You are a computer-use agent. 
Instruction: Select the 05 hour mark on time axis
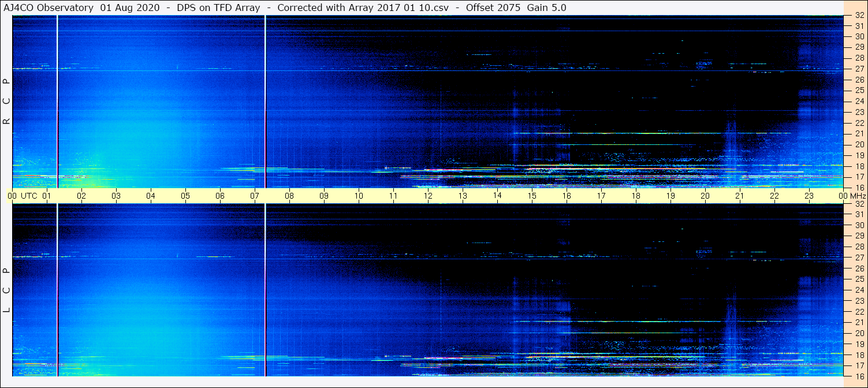[185, 196]
